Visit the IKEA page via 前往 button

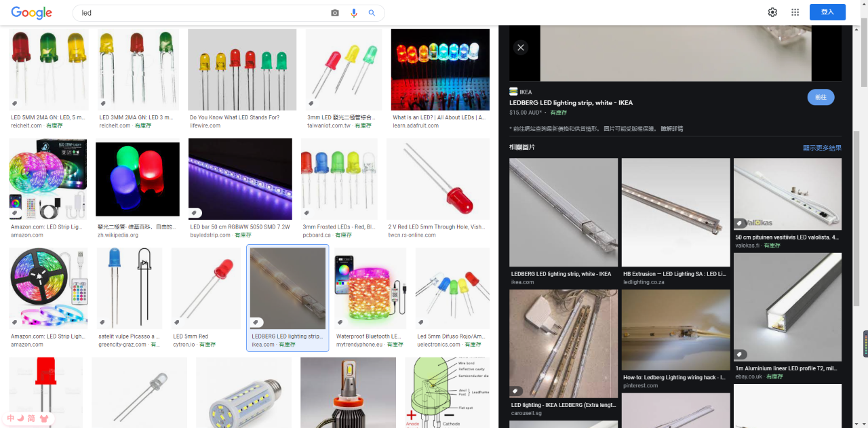pos(821,97)
